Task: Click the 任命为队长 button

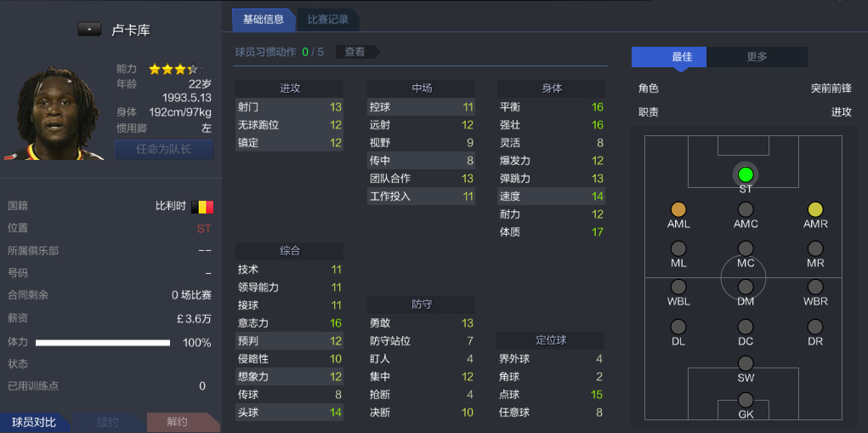Action: (164, 150)
